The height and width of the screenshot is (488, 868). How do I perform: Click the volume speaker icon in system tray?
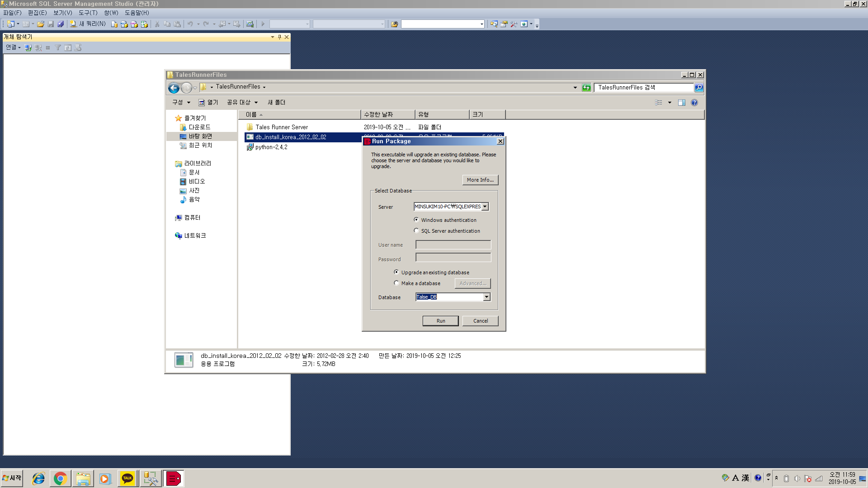click(797, 479)
